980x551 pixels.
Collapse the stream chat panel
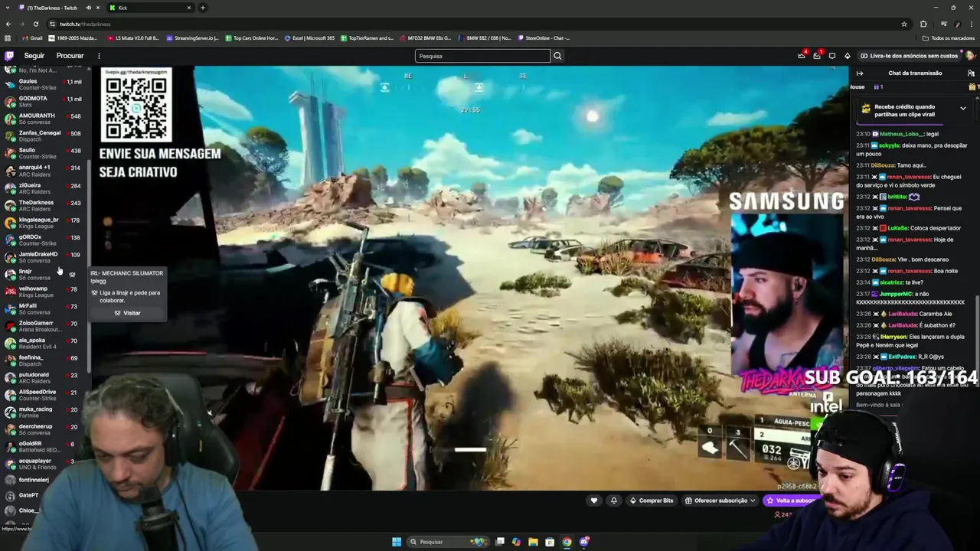click(860, 73)
